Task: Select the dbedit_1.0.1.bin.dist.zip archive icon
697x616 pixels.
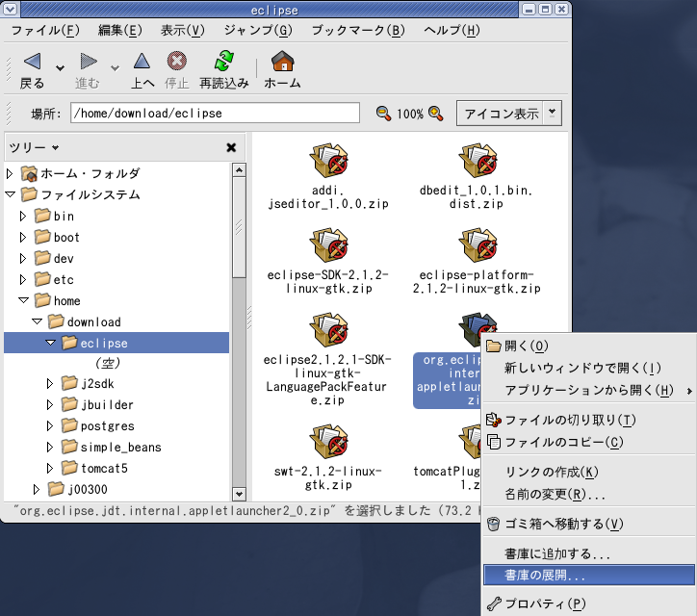Action: 477,161
